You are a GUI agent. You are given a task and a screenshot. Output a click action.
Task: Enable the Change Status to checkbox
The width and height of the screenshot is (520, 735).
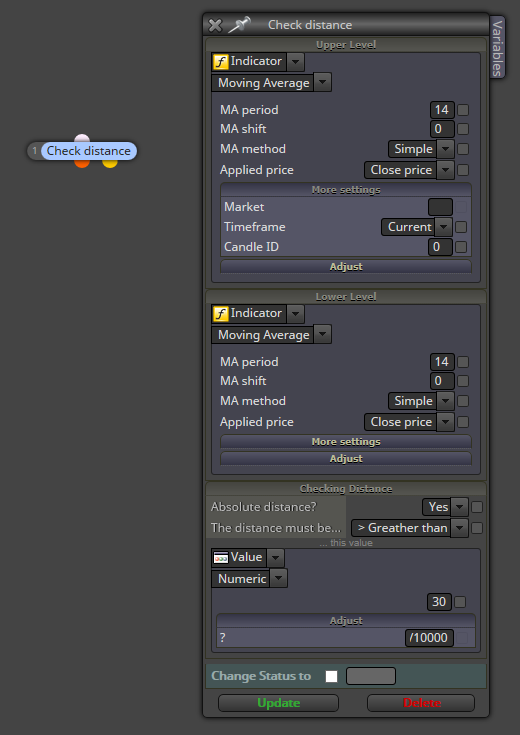pyautogui.click(x=332, y=676)
